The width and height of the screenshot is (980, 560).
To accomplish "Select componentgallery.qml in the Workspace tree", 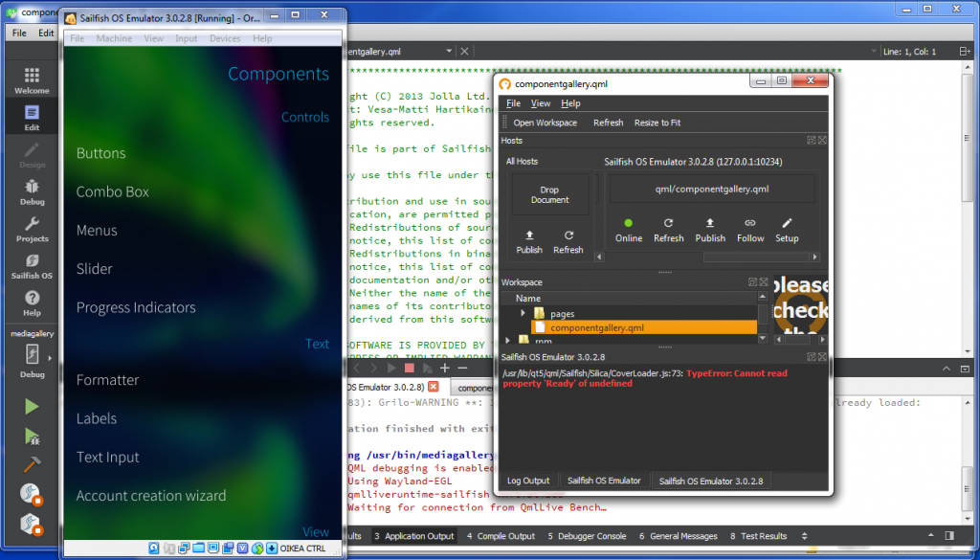I will pos(644,326).
